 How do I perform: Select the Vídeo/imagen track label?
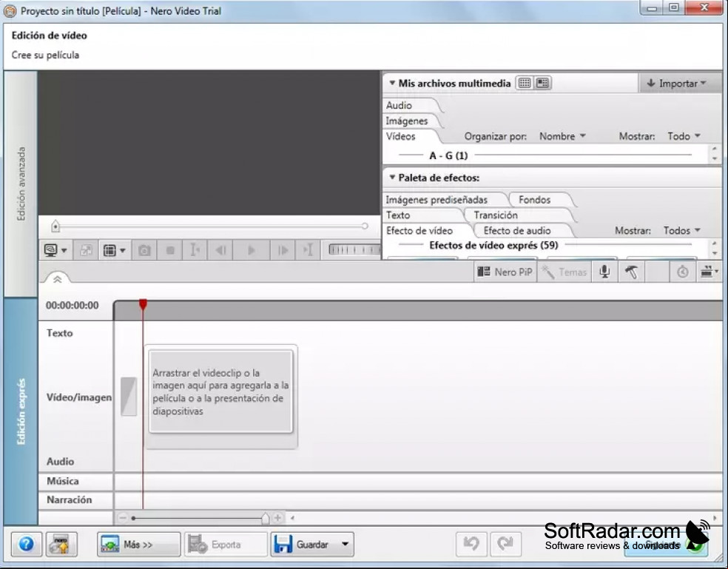pyautogui.click(x=79, y=397)
